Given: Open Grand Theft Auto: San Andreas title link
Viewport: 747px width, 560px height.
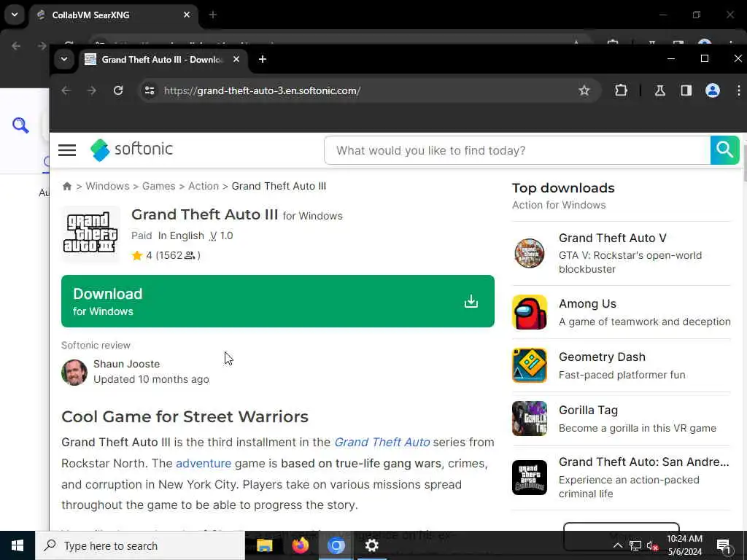Looking at the screenshot, I should pyautogui.click(x=643, y=462).
